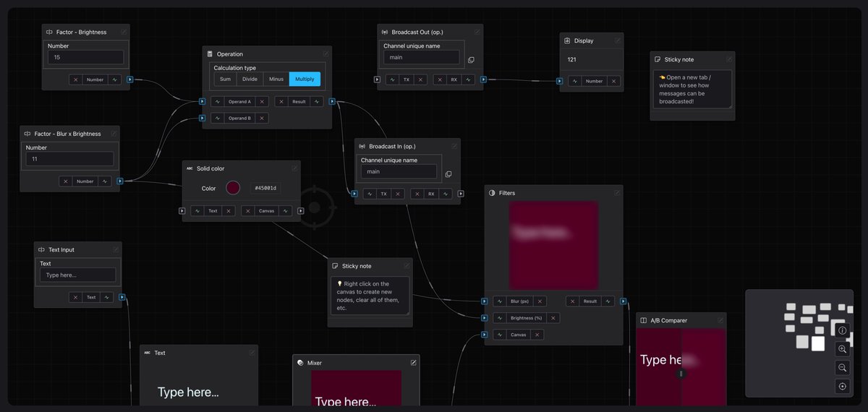Focus the Number field showing 15
868x412 pixels.
click(86, 57)
